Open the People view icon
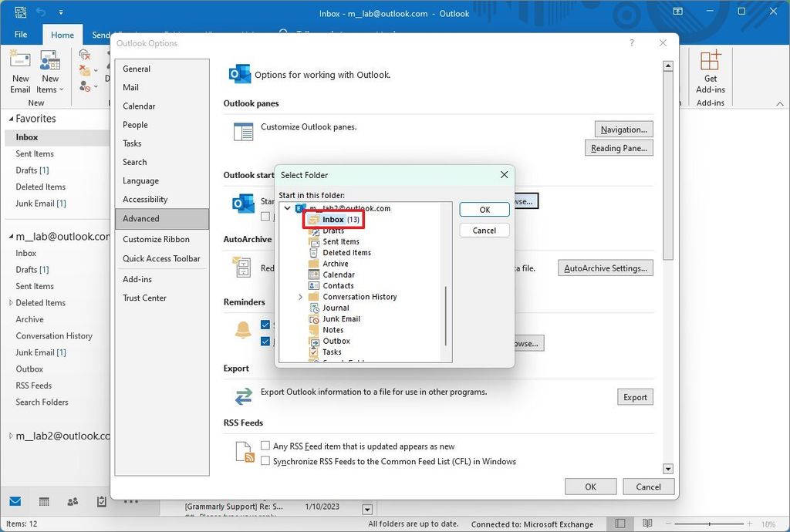 tap(72, 501)
